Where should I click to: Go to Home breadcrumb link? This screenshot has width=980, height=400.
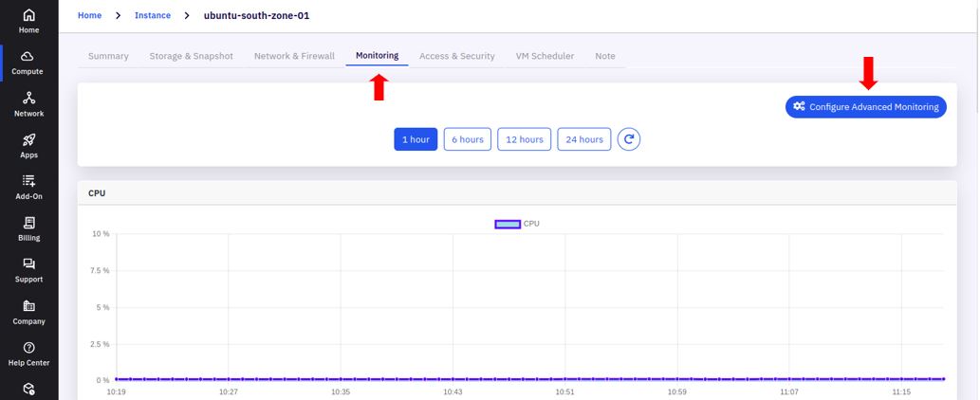click(89, 15)
